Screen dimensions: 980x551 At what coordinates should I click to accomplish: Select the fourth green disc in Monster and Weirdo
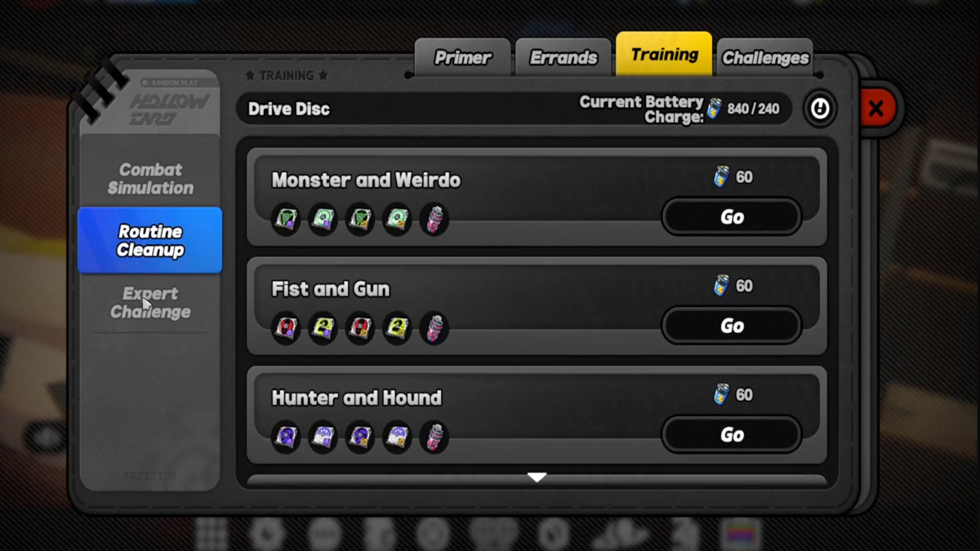398,220
